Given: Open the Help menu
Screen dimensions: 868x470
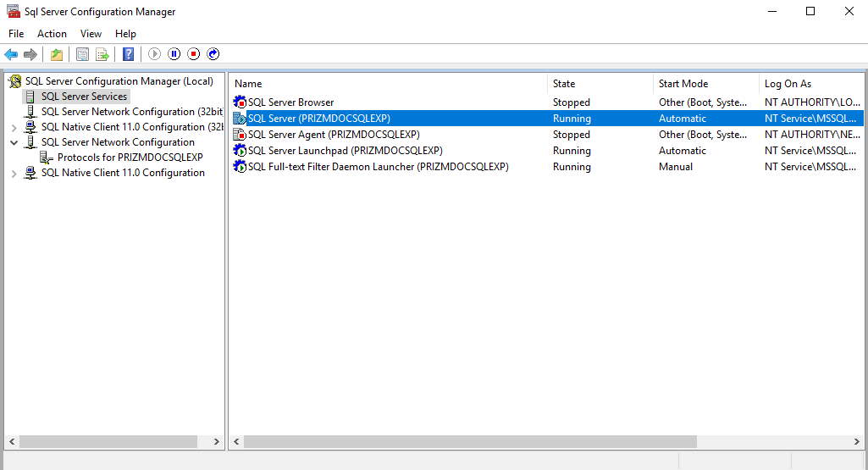Looking at the screenshot, I should 125,34.
